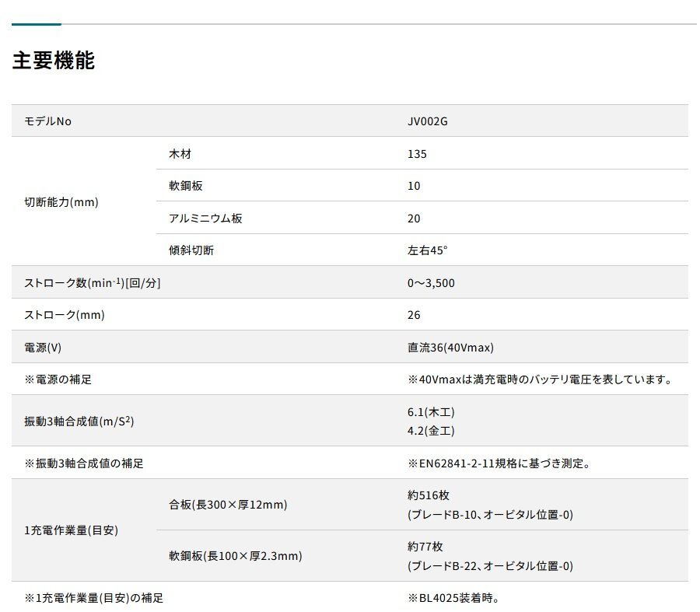The height and width of the screenshot is (612, 700).
Task: Click the 1充電作業量(目安) row header
Action: pyautogui.click(x=71, y=530)
